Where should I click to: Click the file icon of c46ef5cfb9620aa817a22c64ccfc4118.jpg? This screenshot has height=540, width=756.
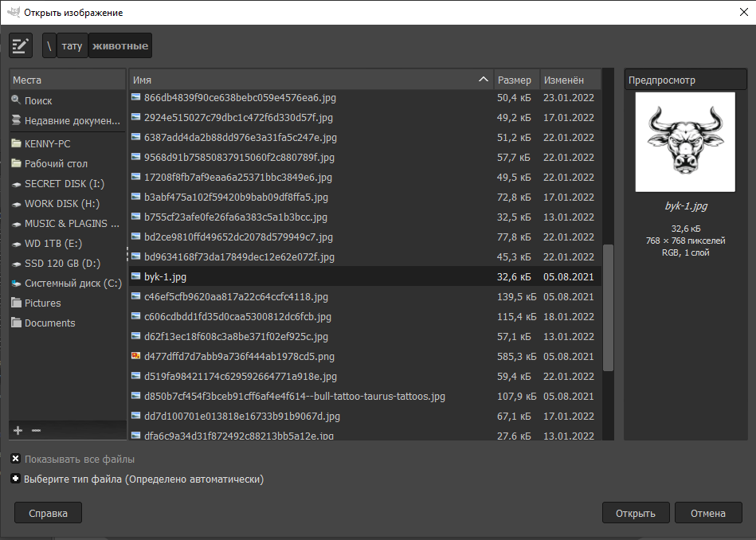136,296
